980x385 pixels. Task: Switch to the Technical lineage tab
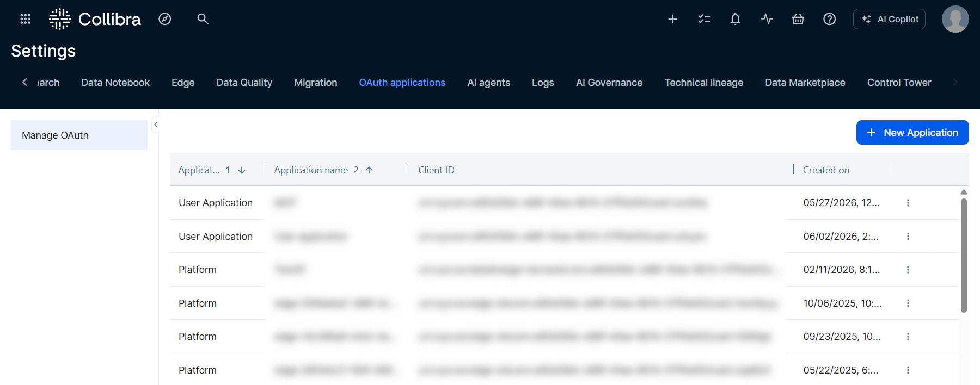[x=704, y=83]
